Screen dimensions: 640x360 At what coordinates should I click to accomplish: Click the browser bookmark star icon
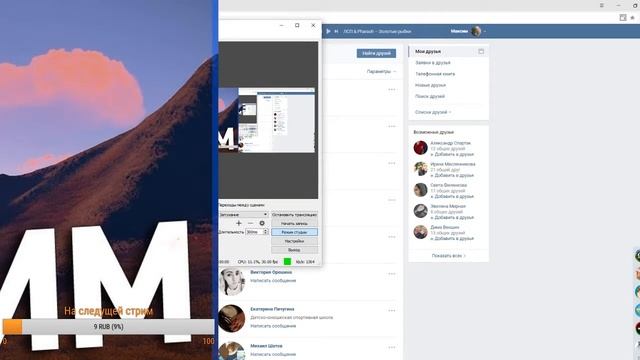point(633,18)
